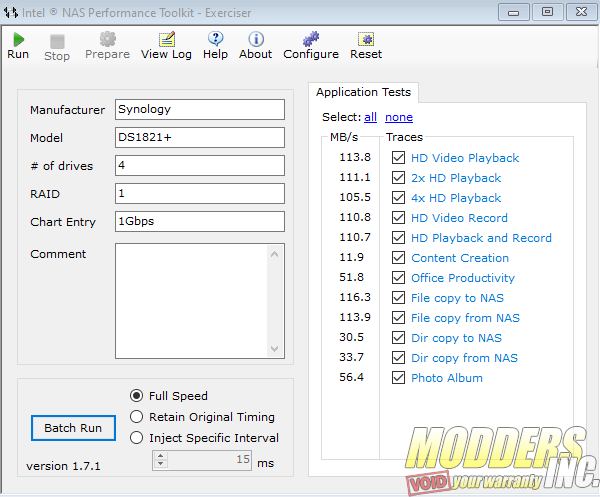This screenshot has width=600, height=497.
Task: Toggle HD Video Playback checkbox
Action: pos(398,158)
